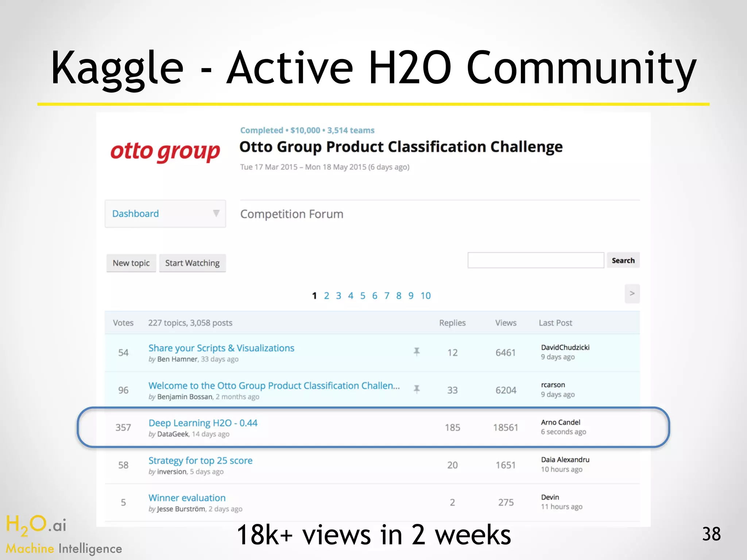Open 'Welcome to the Otto Group Product Classification' topic
The height and width of the screenshot is (560, 747).
pos(274,386)
